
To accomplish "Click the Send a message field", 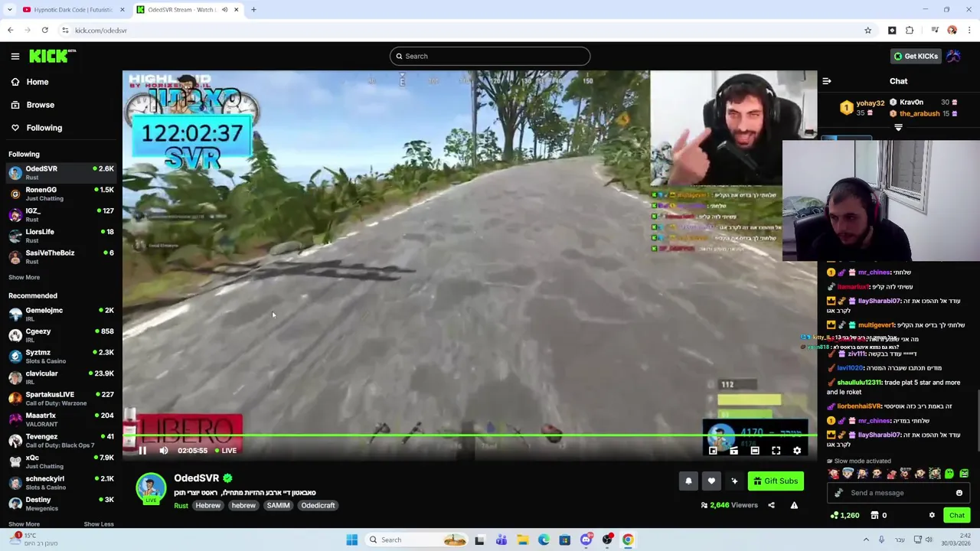I will pos(897,493).
